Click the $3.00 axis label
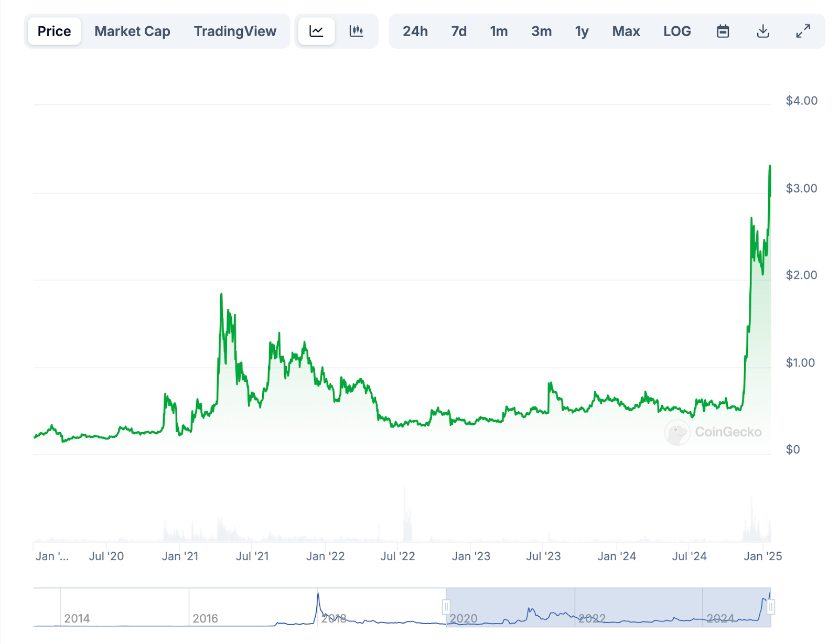Screen dimensions: 839x644 tap(801, 188)
